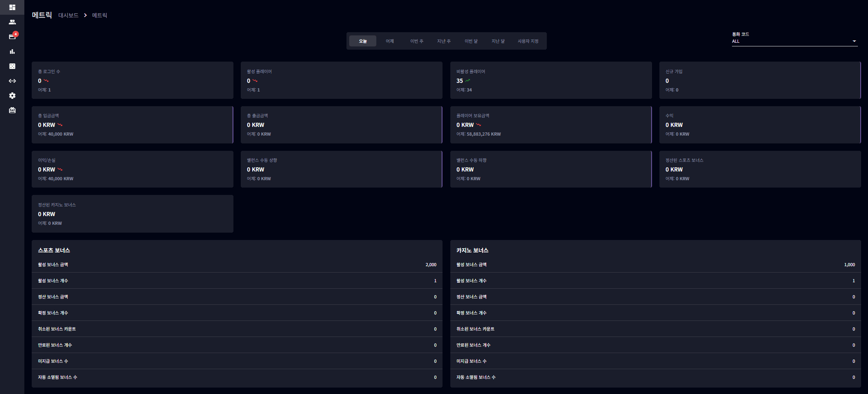Click the 총 입금금액 metric card

click(x=132, y=125)
